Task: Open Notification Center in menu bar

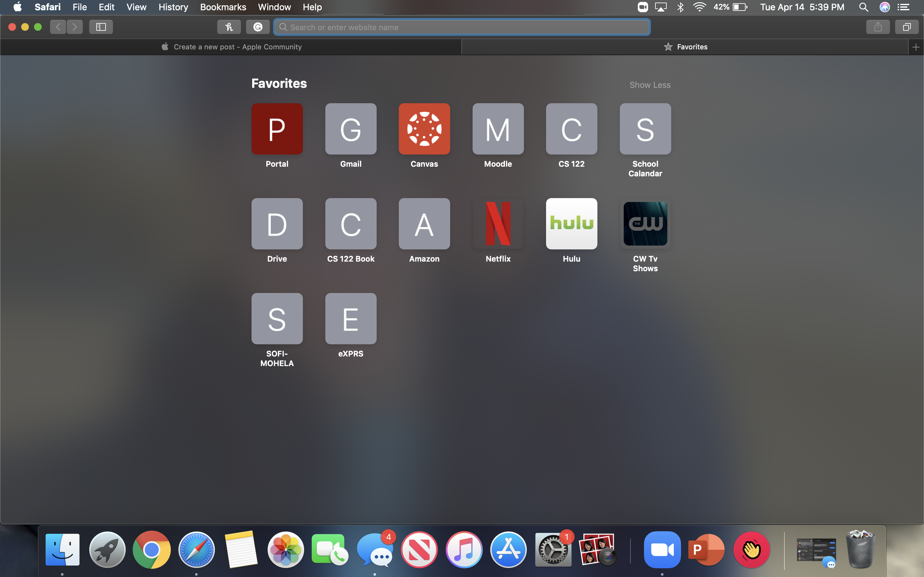Action: 903,7
